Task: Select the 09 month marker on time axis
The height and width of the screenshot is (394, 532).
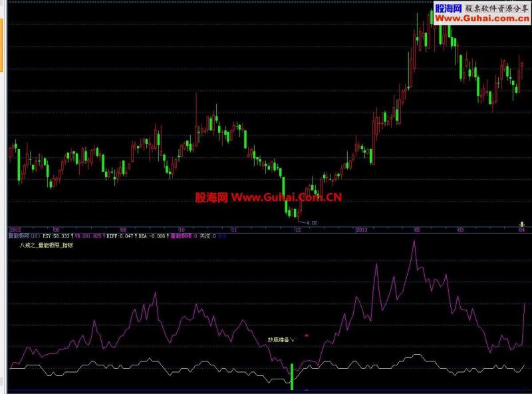Action: tap(123, 230)
